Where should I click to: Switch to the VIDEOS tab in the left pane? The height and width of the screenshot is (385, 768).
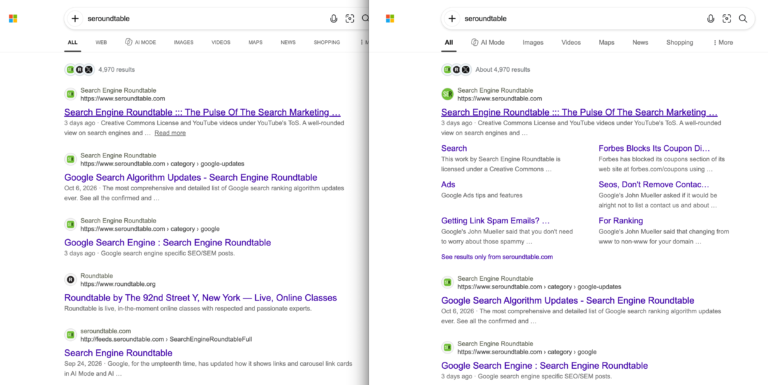[x=221, y=43]
